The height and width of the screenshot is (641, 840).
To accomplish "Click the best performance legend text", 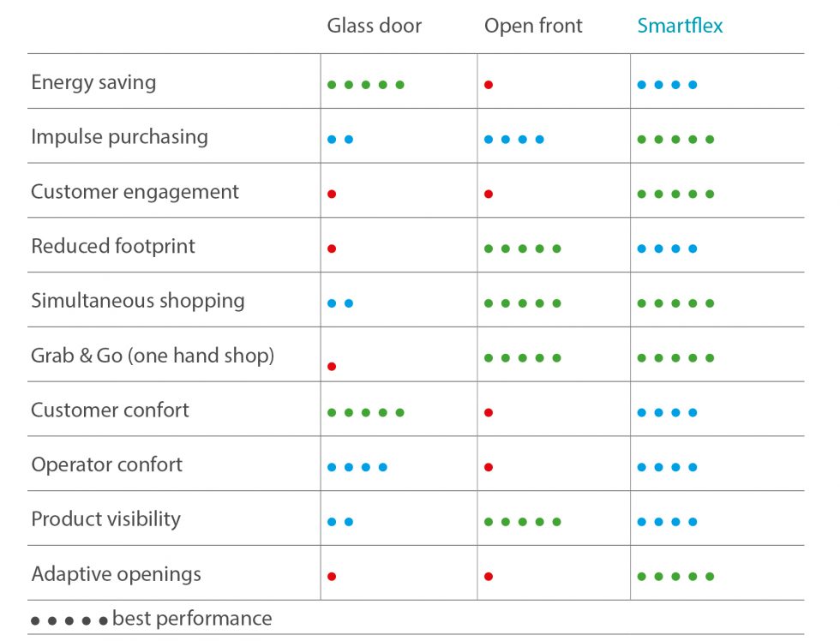I will (x=192, y=619).
